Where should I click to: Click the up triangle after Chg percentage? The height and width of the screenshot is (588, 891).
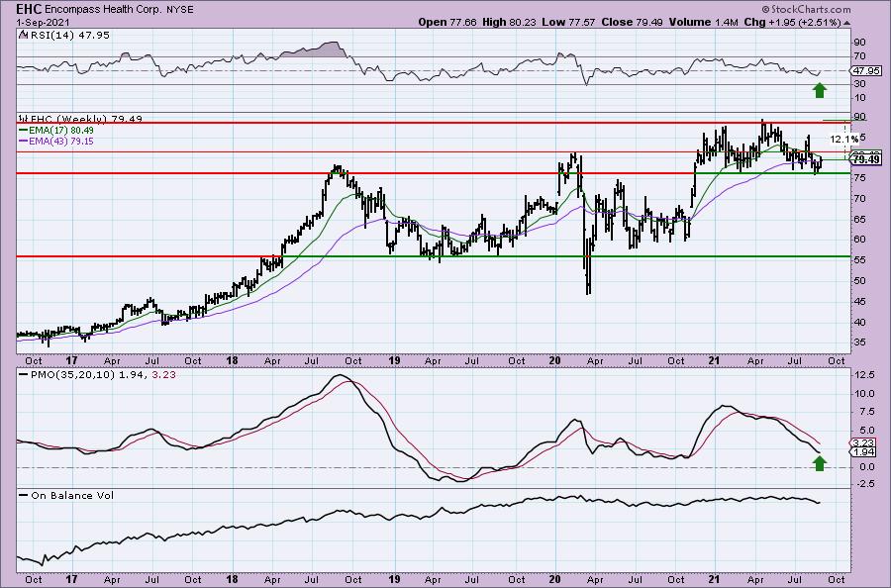(x=847, y=23)
